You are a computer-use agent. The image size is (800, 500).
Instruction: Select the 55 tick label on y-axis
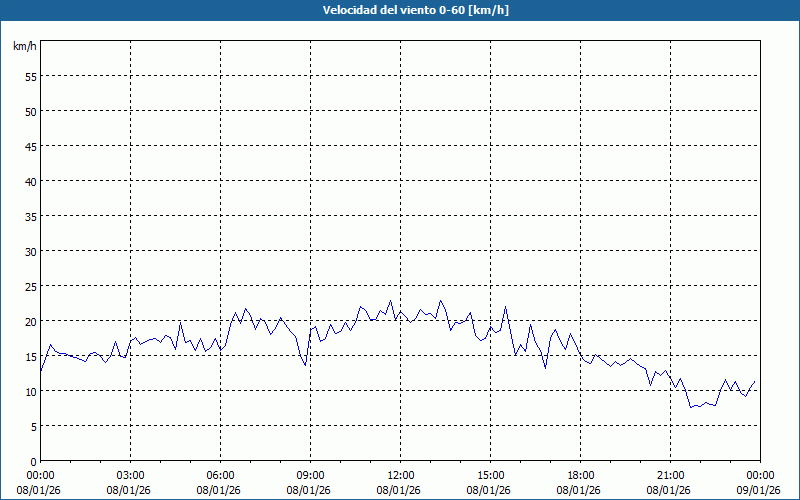[30, 76]
